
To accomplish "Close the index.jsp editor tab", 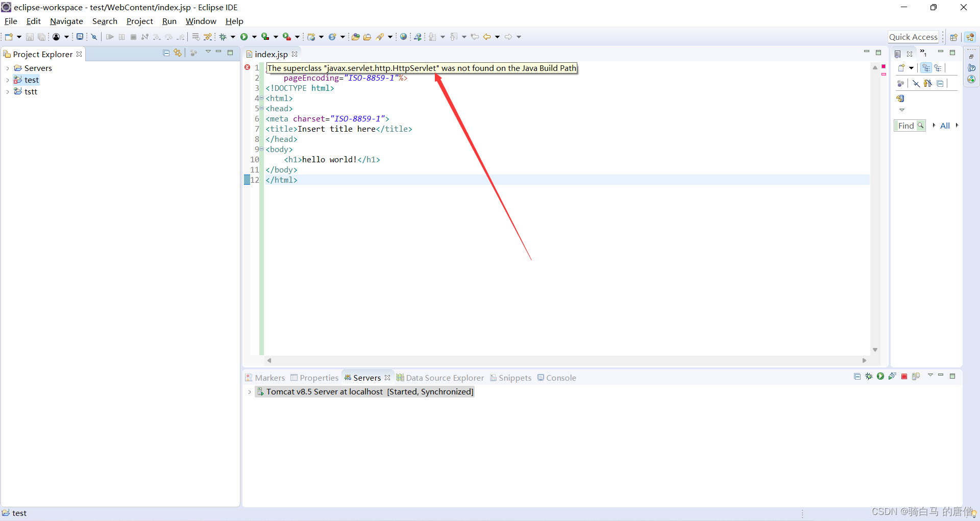I will tap(295, 54).
